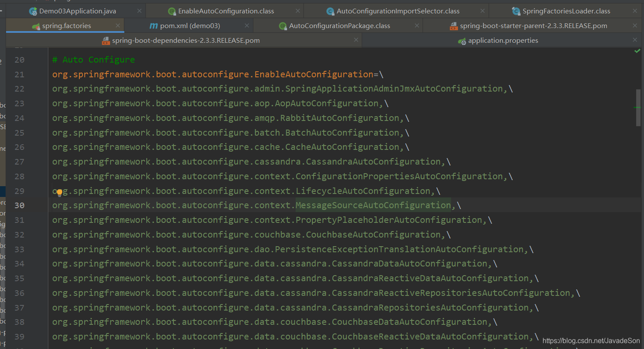The image size is (644, 349).
Task: Close the pom.xml (demo03) tab
Action: tap(246, 25)
